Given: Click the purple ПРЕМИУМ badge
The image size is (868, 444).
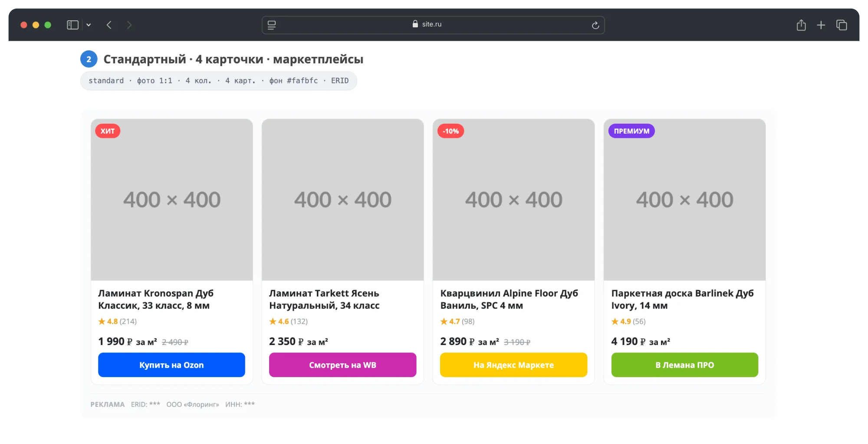Looking at the screenshot, I should click(x=631, y=131).
